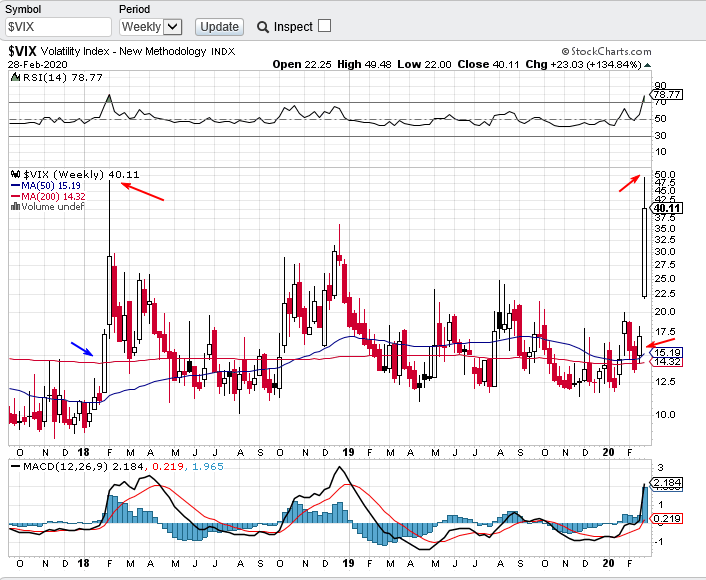Click the 'Close 40.11' header text

coord(489,64)
